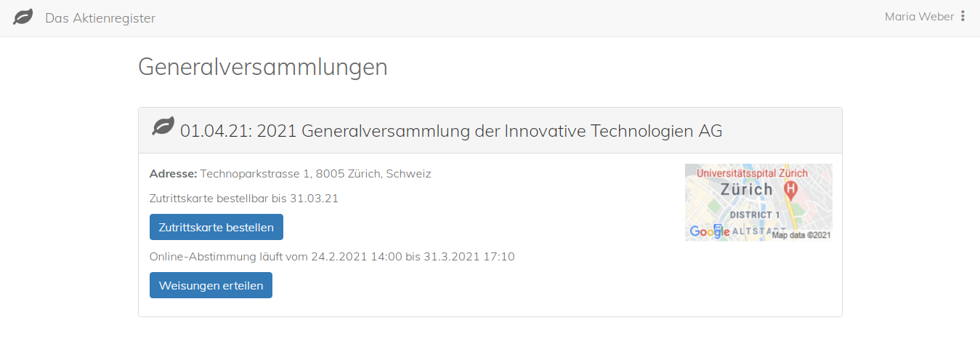Click the leaf logo in the navbar
The height and width of the screenshot is (363, 980).
(23, 17)
